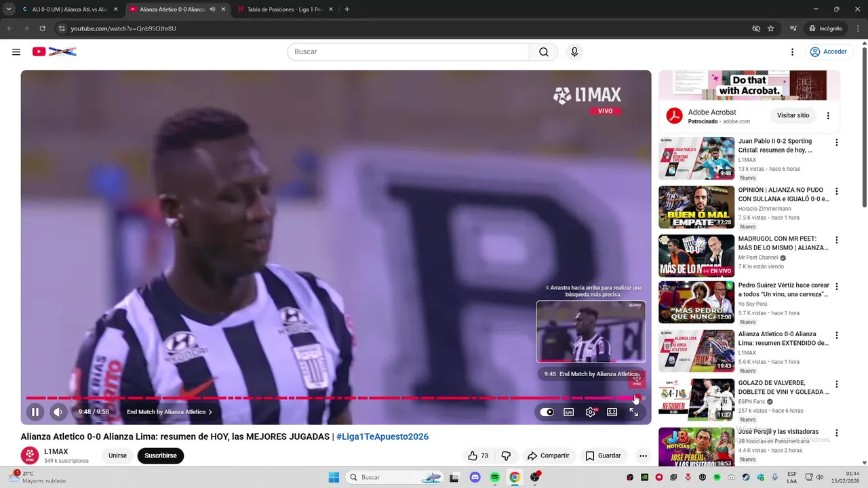Mute the video volume
Viewport: 868px width, 488px height.
click(x=58, y=411)
